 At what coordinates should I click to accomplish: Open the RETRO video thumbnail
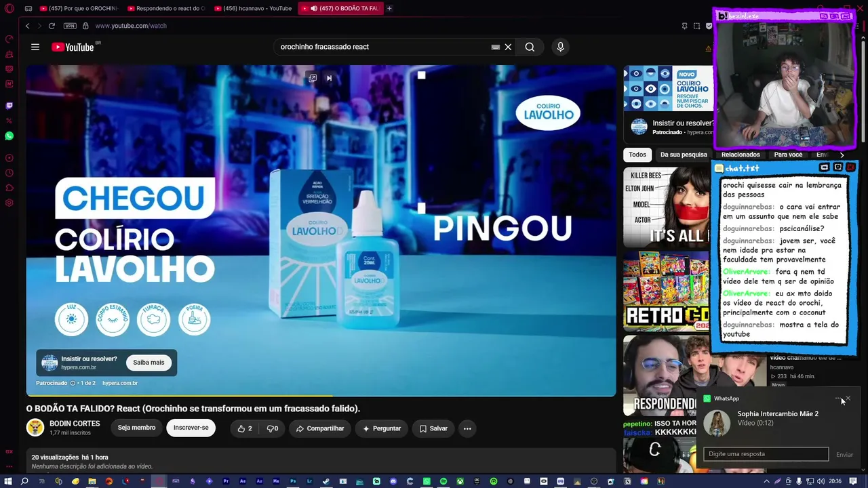667,291
